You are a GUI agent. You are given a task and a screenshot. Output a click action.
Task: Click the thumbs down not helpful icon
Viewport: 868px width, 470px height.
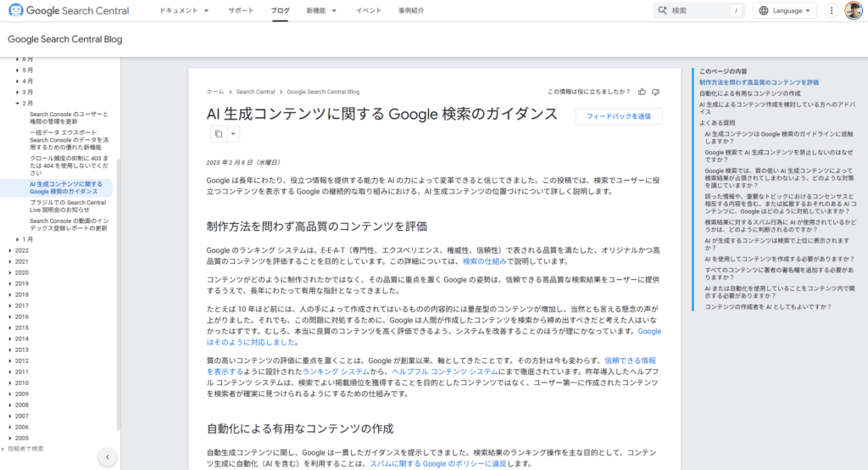click(x=656, y=92)
